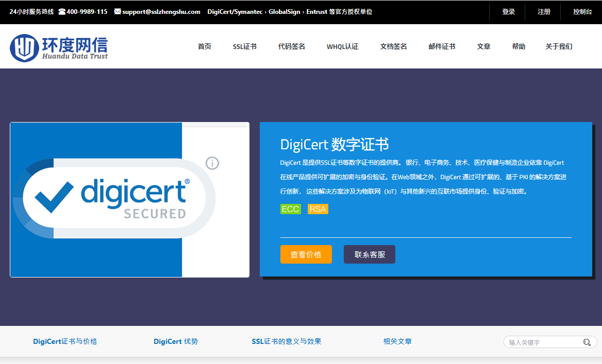This screenshot has height=364, width=602.
Task: Click the Huandu Data Trust shield logo
Action: (x=24, y=48)
